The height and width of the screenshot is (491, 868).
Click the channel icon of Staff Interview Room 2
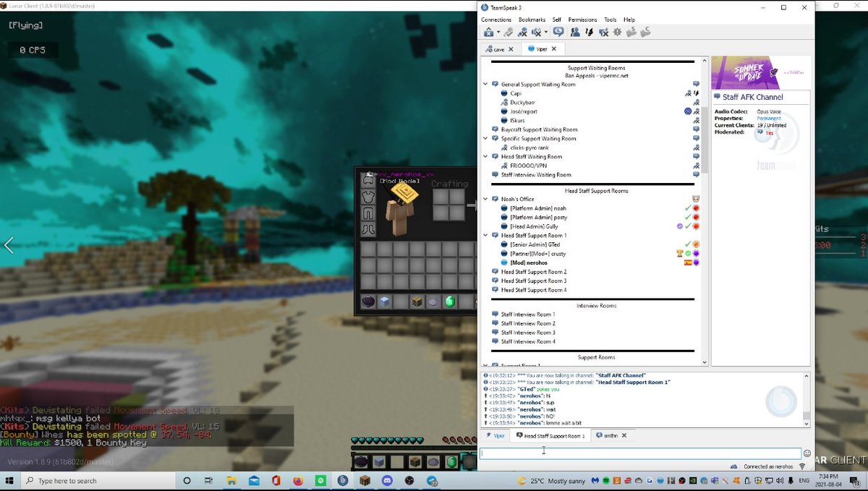click(495, 323)
